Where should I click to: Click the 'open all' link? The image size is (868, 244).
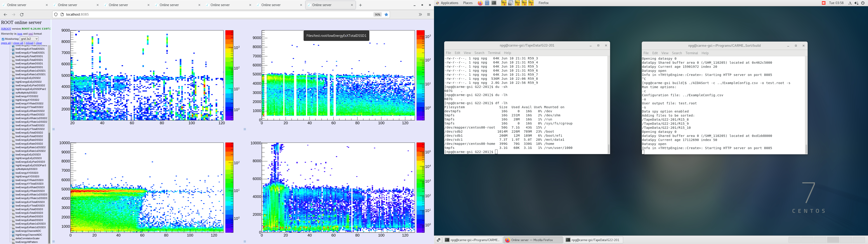click(6, 43)
